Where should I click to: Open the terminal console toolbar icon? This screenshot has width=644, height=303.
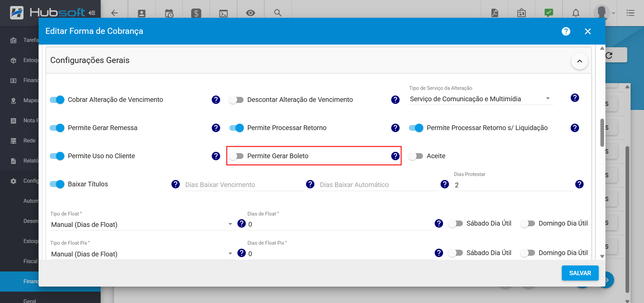tap(223, 13)
